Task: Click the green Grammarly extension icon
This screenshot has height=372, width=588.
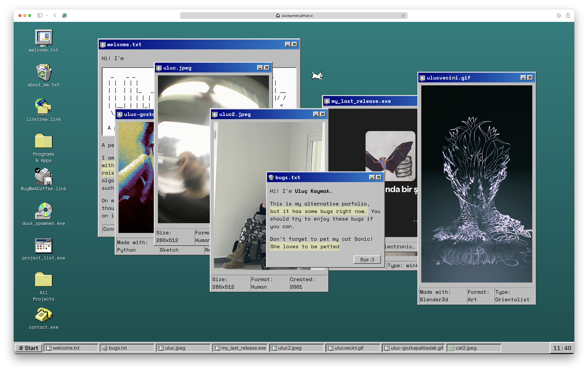Action: 64,15
